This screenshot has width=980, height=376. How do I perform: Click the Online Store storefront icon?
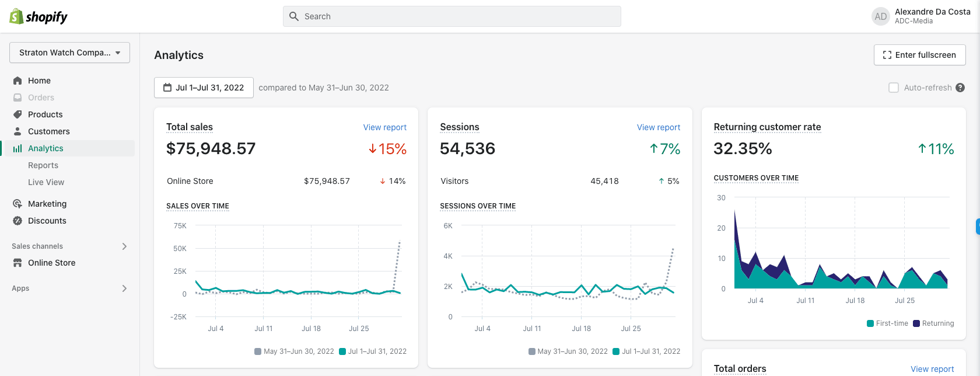pos(17,263)
